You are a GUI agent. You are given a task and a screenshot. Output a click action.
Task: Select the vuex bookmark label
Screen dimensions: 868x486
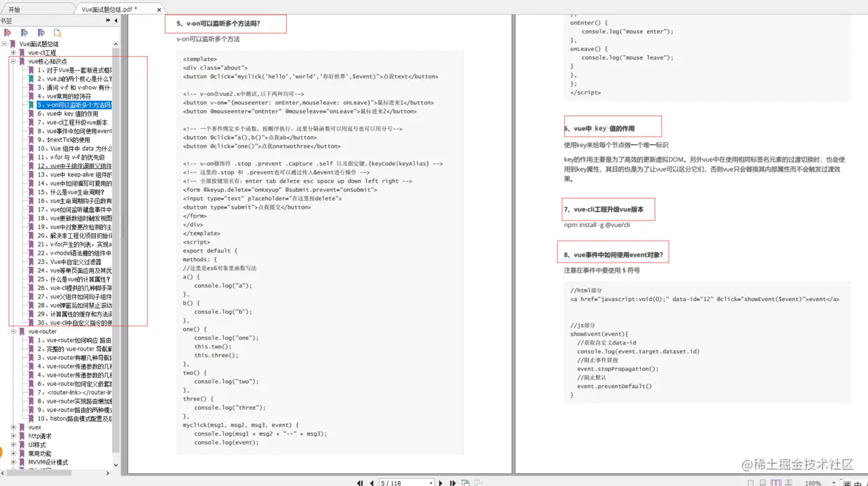click(x=35, y=427)
